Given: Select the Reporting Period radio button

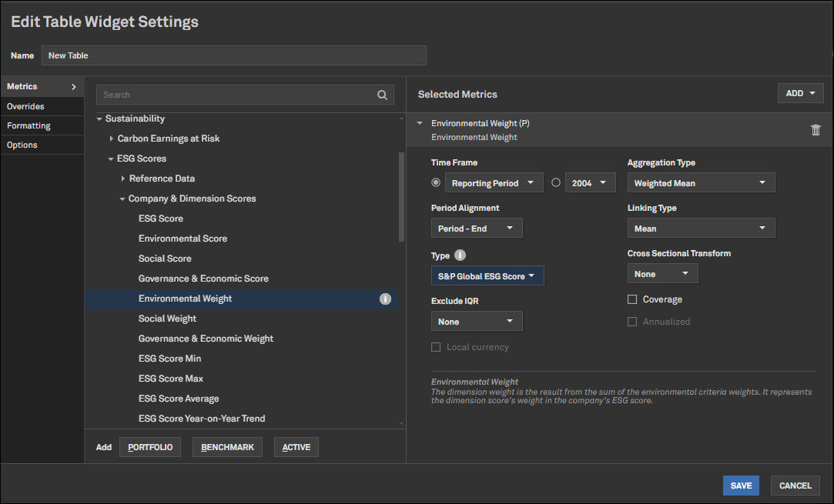Looking at the screenshot, I should [x=437, y=183].
